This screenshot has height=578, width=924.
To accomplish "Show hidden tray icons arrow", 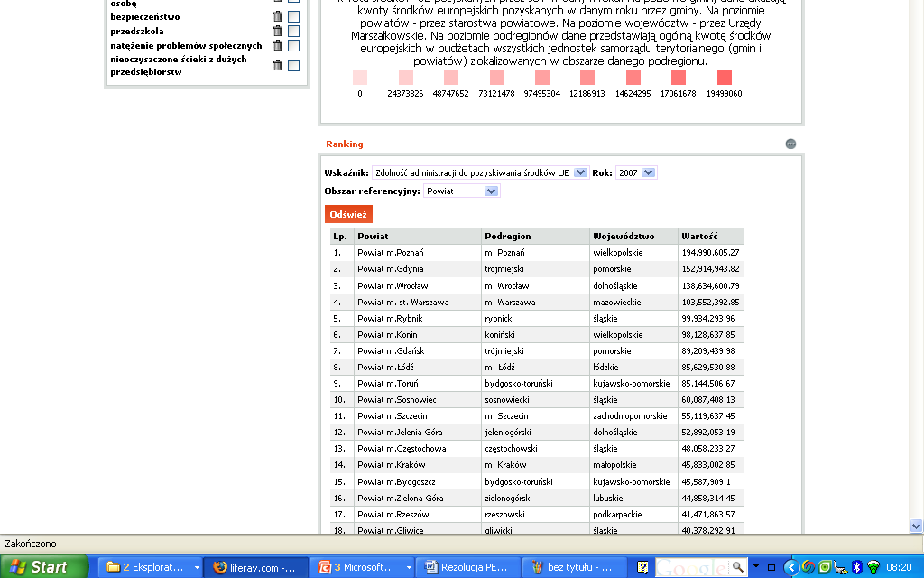I will 791,567.
